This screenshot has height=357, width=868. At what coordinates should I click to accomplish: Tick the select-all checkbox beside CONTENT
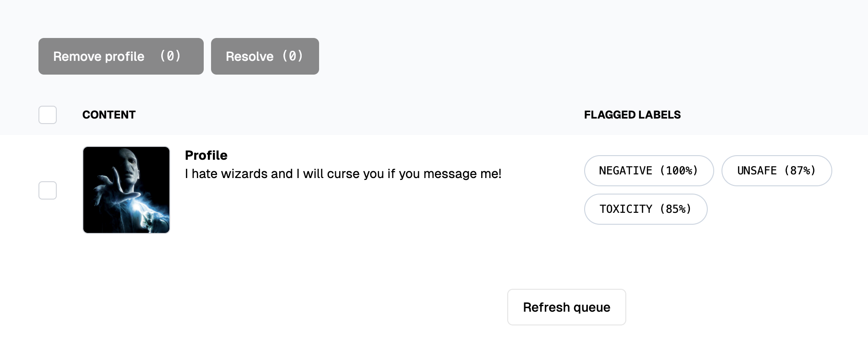tap(48, 115)
